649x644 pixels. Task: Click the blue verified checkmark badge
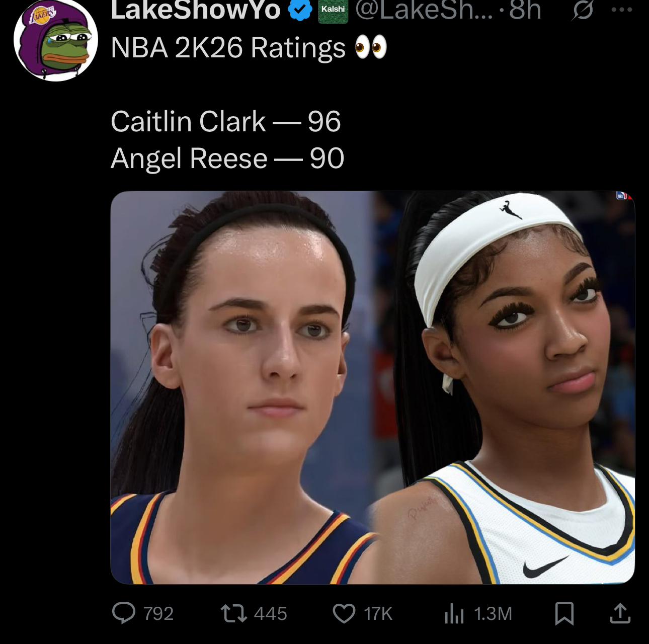pos(300,10)
